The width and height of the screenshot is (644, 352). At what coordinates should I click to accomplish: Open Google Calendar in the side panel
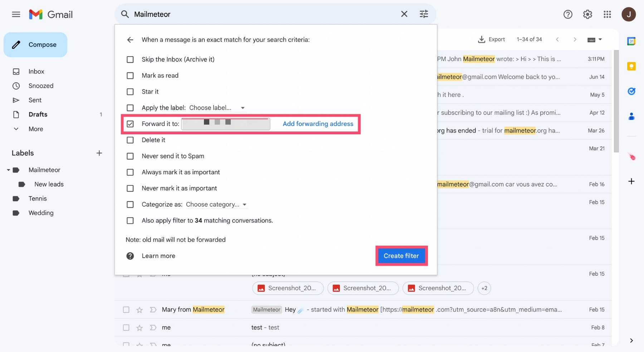(632, 41)
